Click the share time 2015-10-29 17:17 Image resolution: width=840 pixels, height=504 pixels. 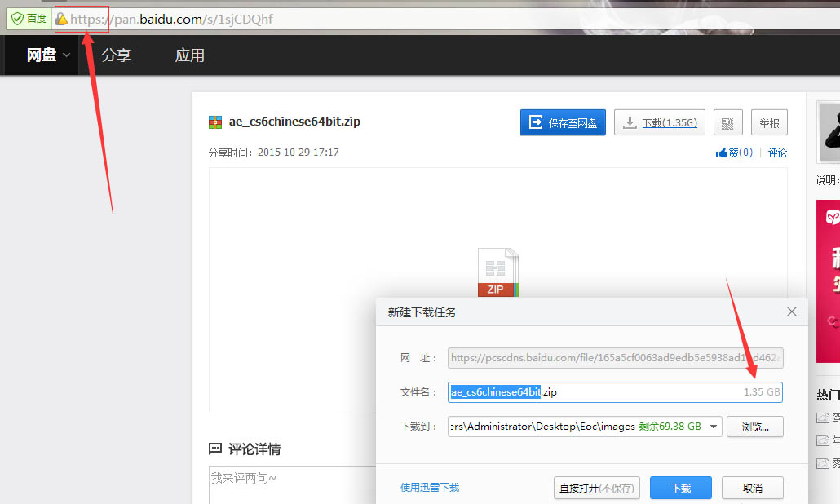pos(298,153)
